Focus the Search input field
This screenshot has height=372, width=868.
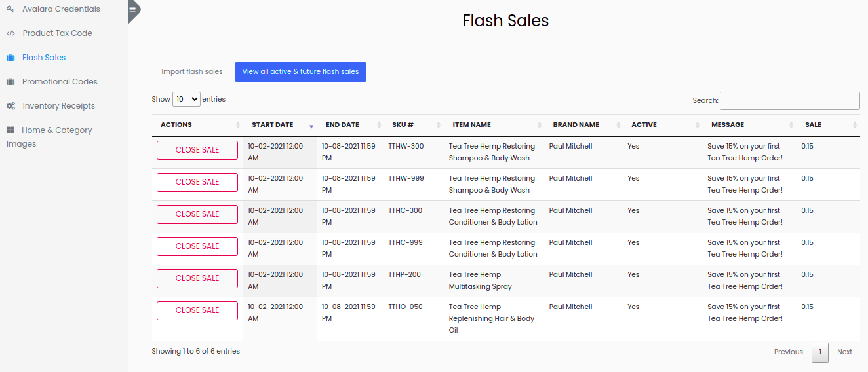coord(789,101)
